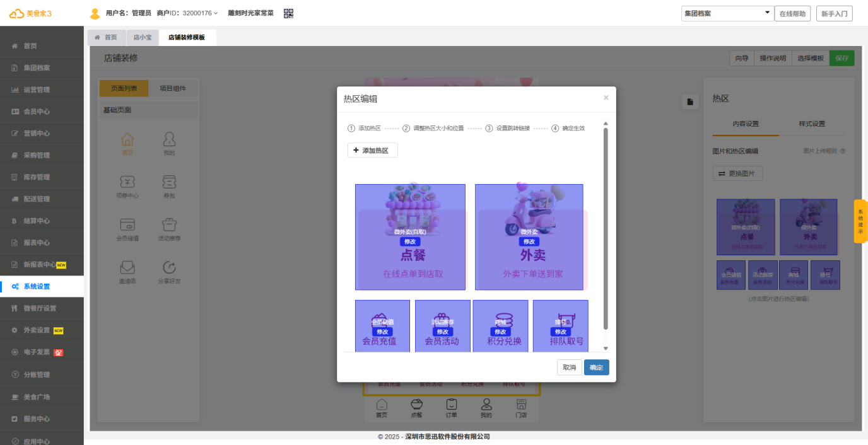The width and height of the screenshot is (868, 445).
Task: Open the 集团档案 dropdown at top right
Action: click(x=727, y=12)
